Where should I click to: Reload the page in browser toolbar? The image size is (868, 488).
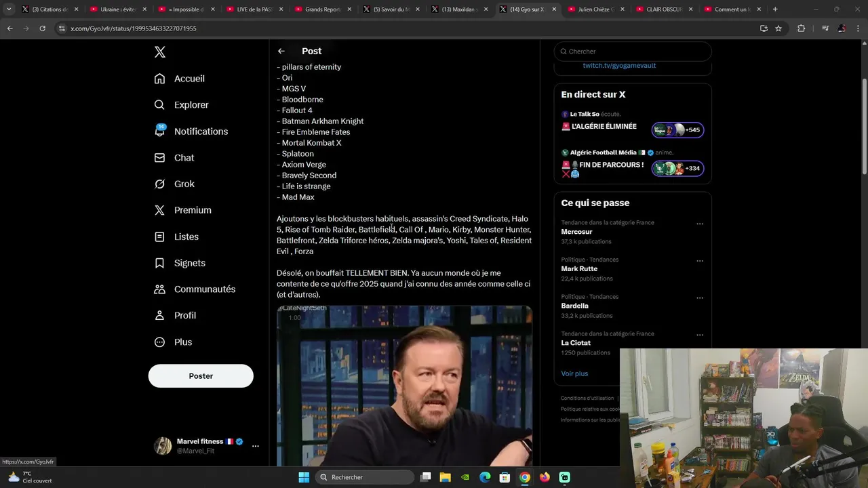point(42,28)
